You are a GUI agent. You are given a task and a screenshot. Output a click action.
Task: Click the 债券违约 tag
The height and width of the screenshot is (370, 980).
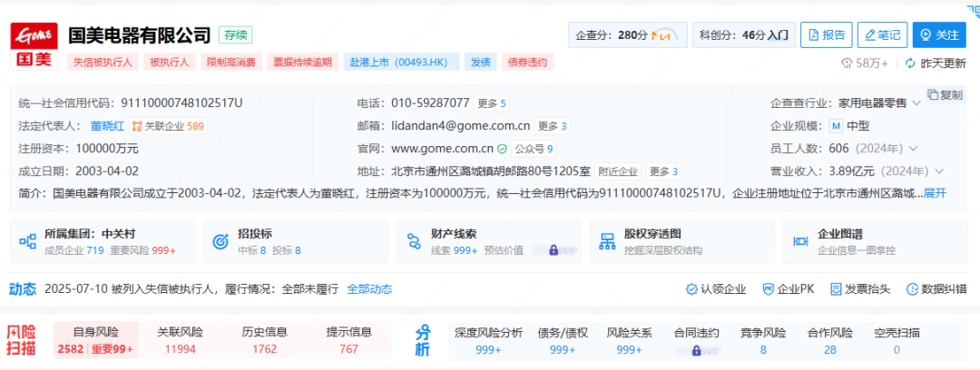527,62
